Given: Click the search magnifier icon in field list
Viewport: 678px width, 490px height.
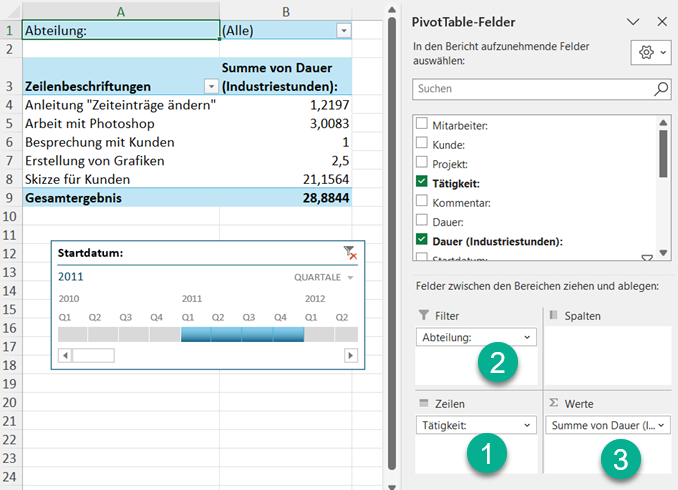Looking at the screenshot, I should click(x=661, y=89).
